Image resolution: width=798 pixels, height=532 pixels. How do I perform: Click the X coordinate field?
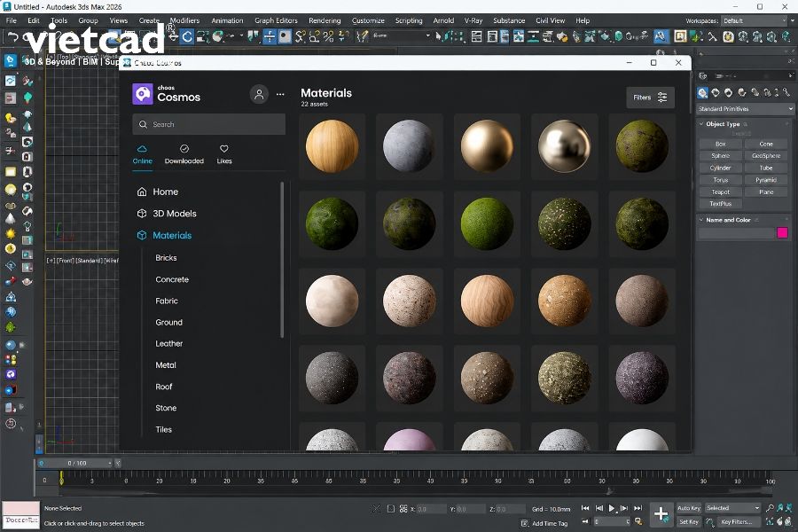click(431, 509)
